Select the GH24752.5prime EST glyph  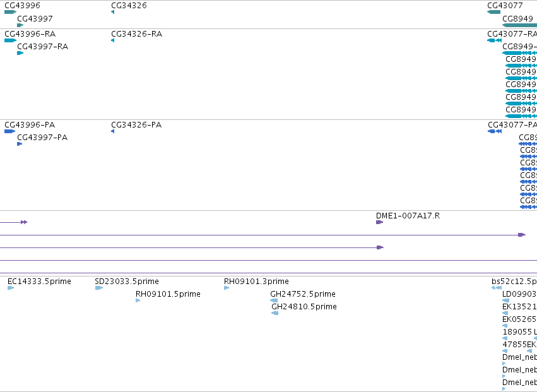(x=274, y=300)
